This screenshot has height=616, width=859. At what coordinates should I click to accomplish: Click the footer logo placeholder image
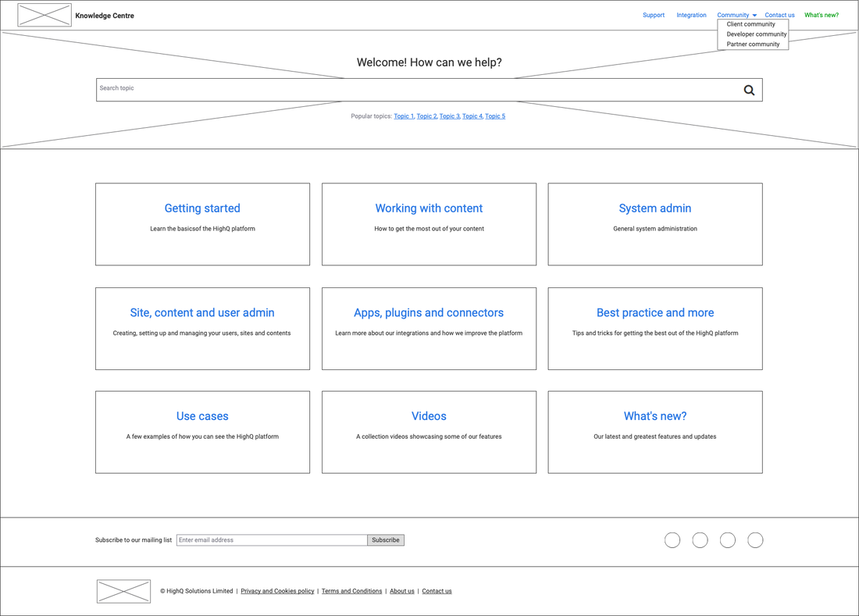pos(123,591)
